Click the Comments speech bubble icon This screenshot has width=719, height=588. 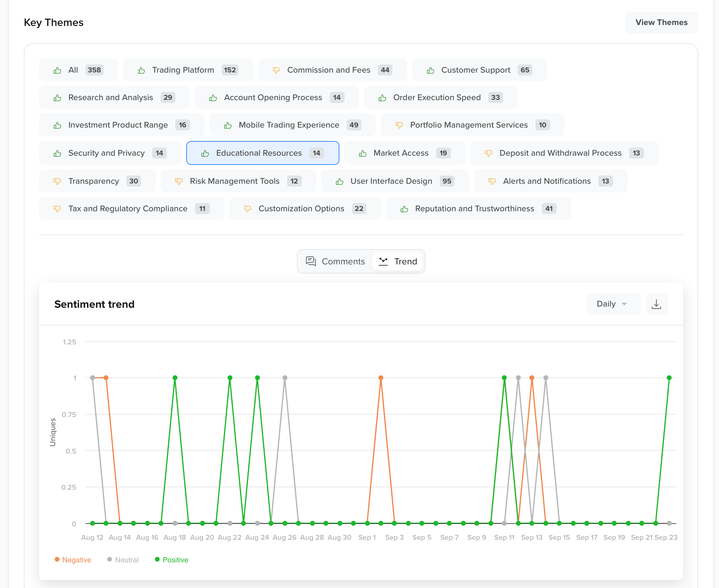(x=310, y=261)
